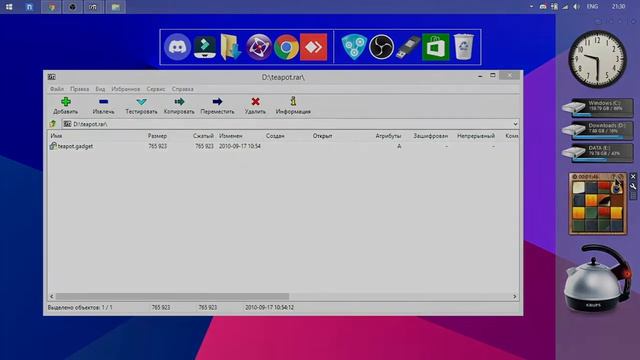Click the Переместить (Move) toolbar button
640x360 pixels.
[x=217, y=105]
